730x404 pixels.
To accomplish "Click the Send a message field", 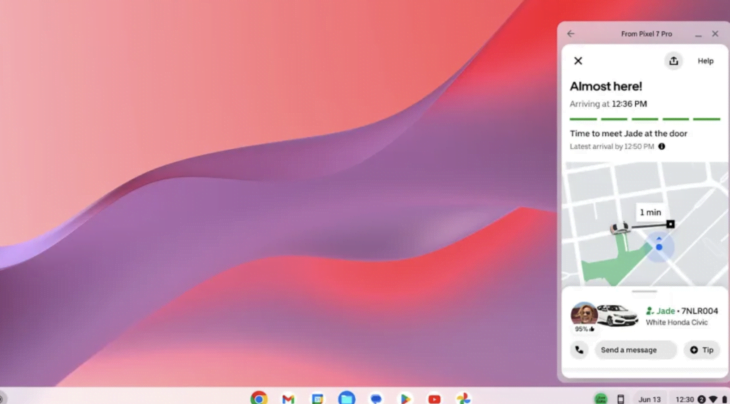I will (x=635, y=350).
